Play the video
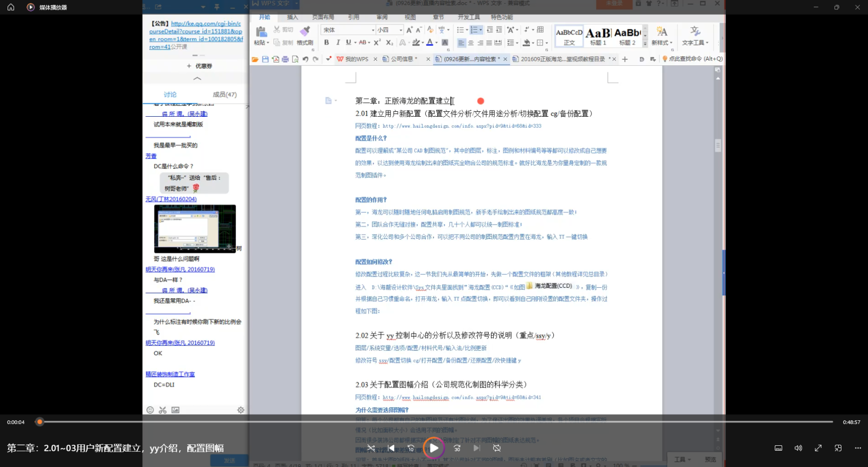This screenshot has height=467, width=868. coord(434,448)
